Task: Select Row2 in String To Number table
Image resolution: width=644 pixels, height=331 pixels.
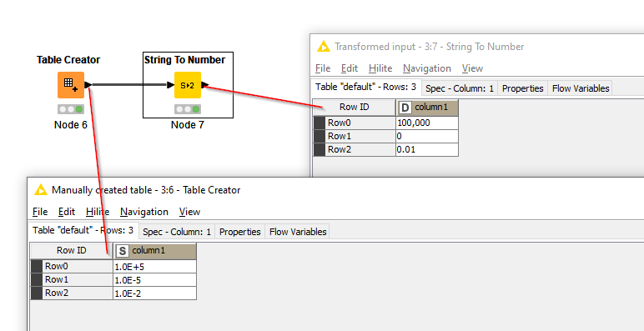Action: (354, 149)
